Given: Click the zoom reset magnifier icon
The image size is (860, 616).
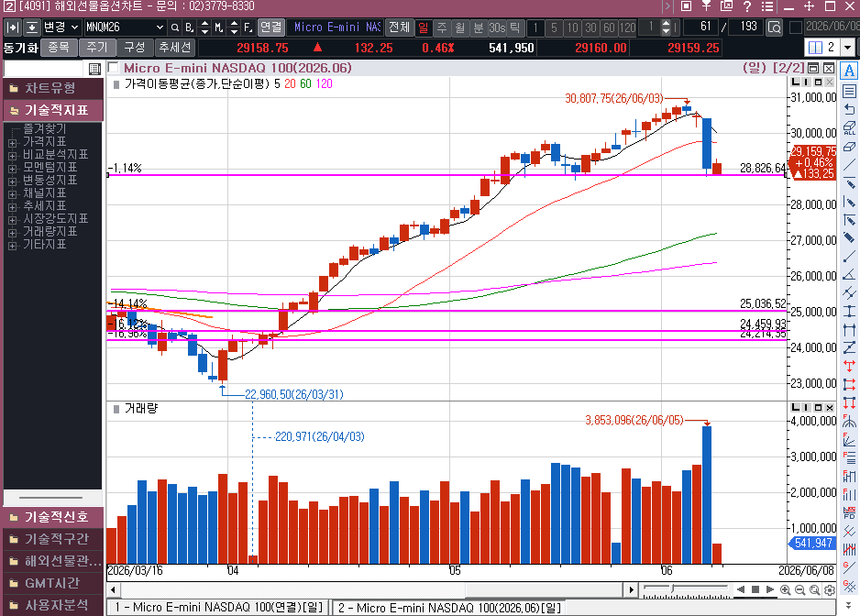Looking at the screenshot, I should pos(815,589).
